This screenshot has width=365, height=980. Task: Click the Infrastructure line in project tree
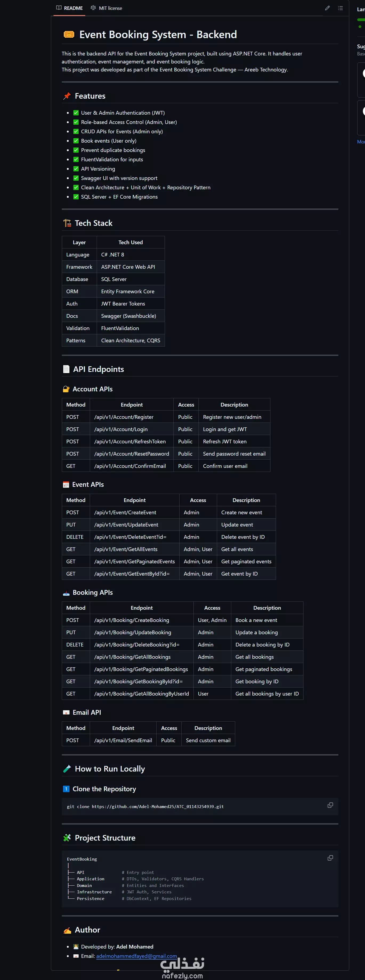(x=119, y=892)
